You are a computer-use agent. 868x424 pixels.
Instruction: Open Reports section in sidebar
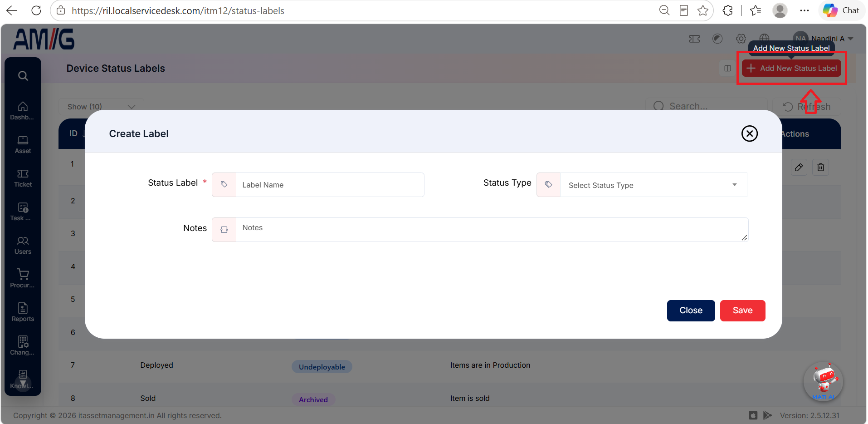pos(23,312)
